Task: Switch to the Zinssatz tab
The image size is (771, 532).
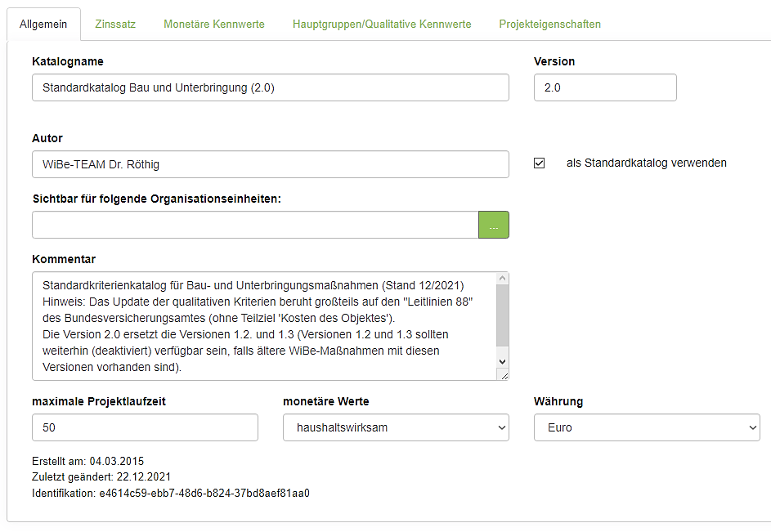Action: (115, 24)
